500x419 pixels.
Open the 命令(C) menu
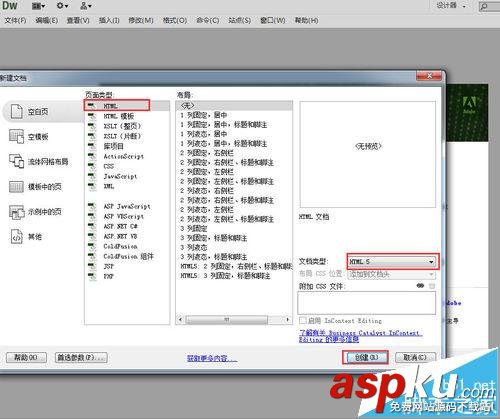208,20
